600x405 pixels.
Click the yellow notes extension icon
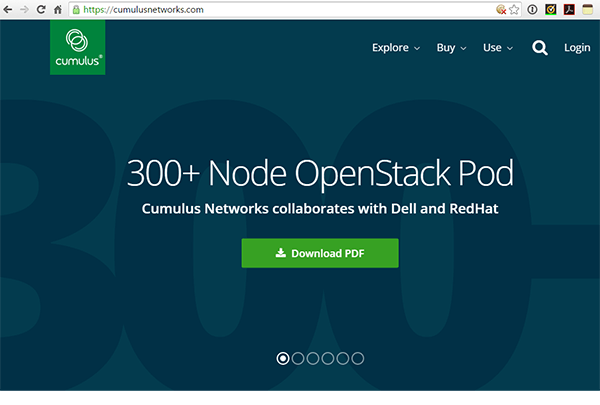[x=587, y=10]
